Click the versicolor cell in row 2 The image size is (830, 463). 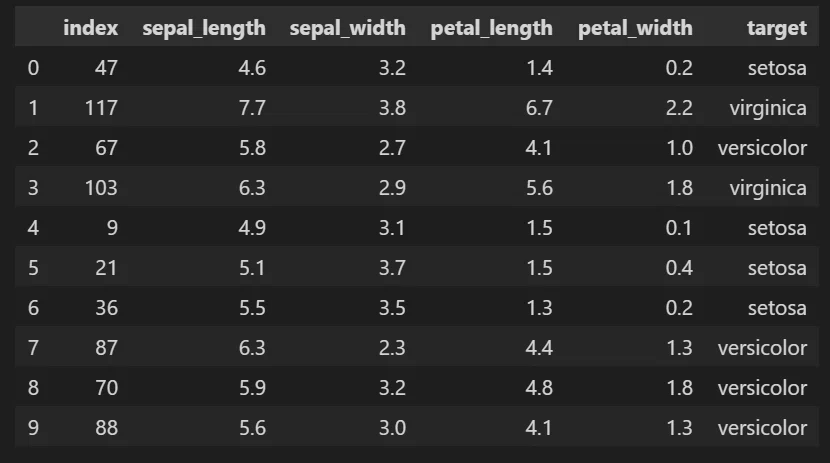762,148
